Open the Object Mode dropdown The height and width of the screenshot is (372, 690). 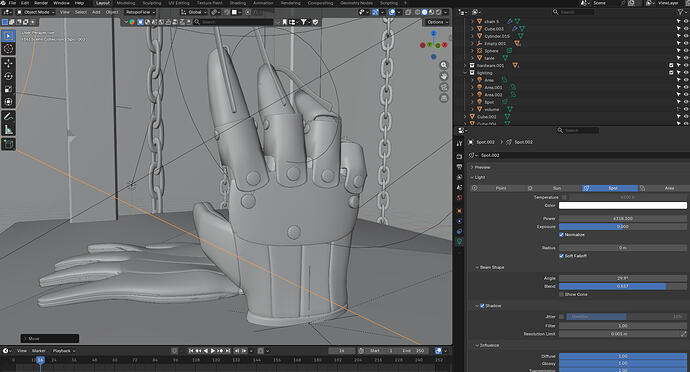(36, 12)
